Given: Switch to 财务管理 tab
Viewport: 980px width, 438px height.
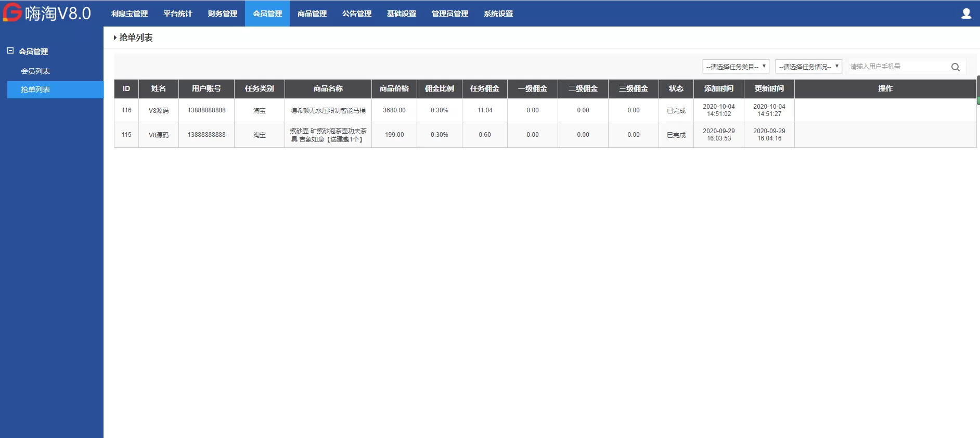Looking at the screenshot, I should [x=222, y=14].
